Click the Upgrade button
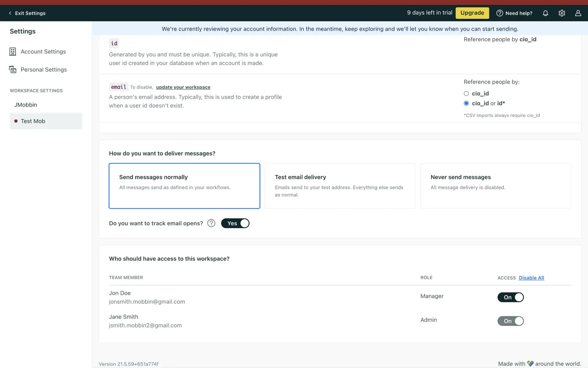 click(x=472, y=13)
